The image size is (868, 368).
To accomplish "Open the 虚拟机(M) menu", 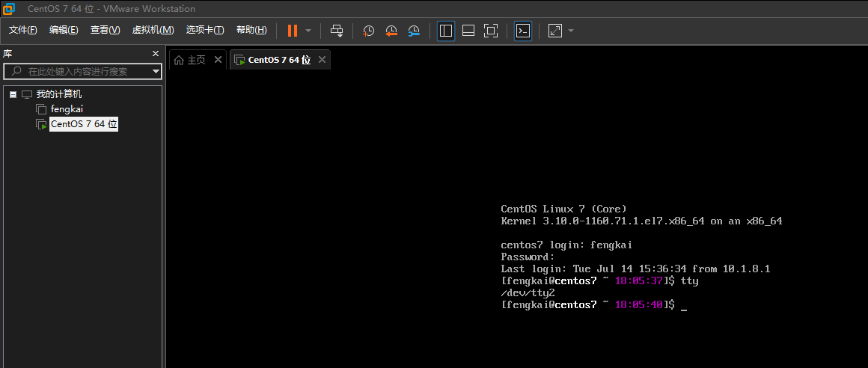I will pyautogui.click(x=153, y=30).
